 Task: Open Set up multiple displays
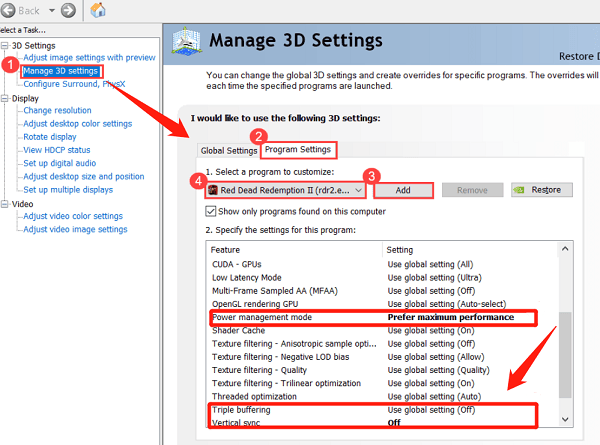68,189
